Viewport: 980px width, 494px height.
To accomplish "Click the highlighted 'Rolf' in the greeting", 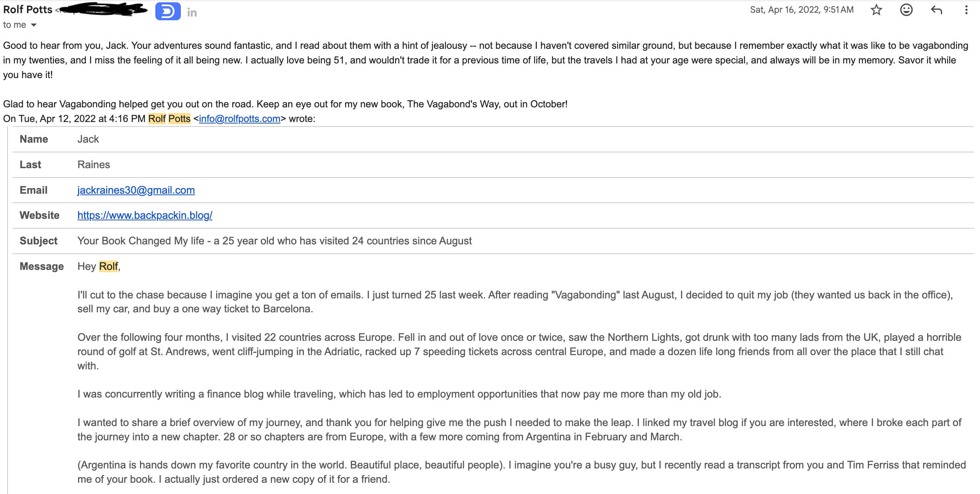I will (108, 266).
